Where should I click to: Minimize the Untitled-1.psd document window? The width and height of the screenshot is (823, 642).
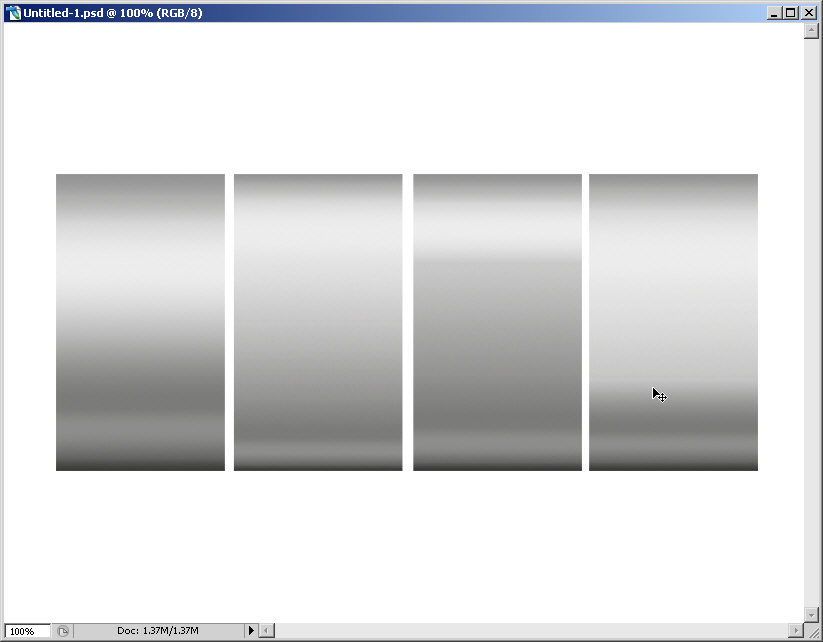click(773, 13)
